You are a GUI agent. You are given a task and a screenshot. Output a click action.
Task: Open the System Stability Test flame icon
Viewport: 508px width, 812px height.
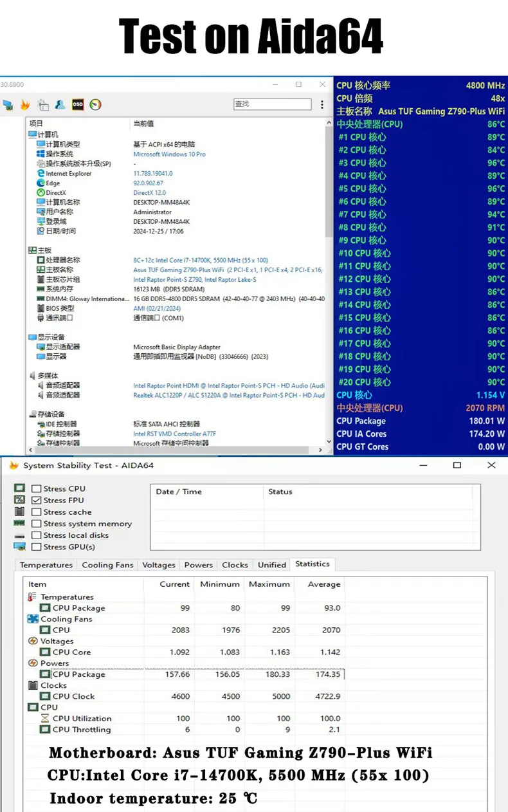pos(25,104)
